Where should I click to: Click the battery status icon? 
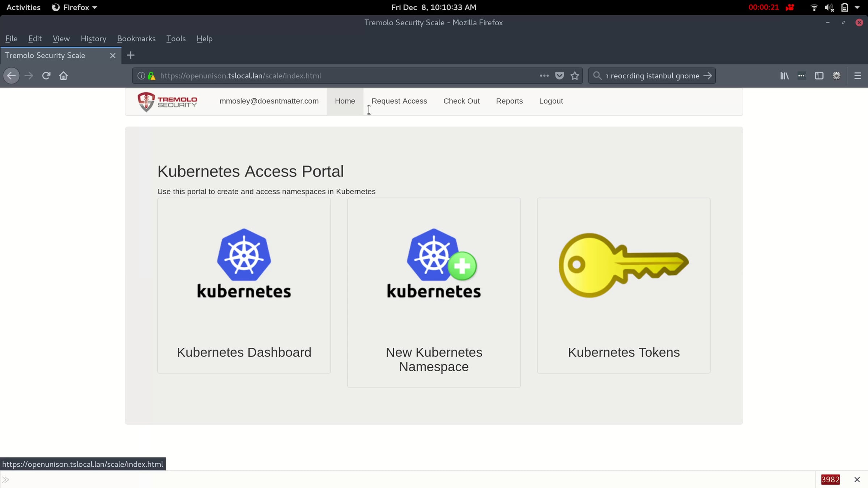[x=844, y=7]
